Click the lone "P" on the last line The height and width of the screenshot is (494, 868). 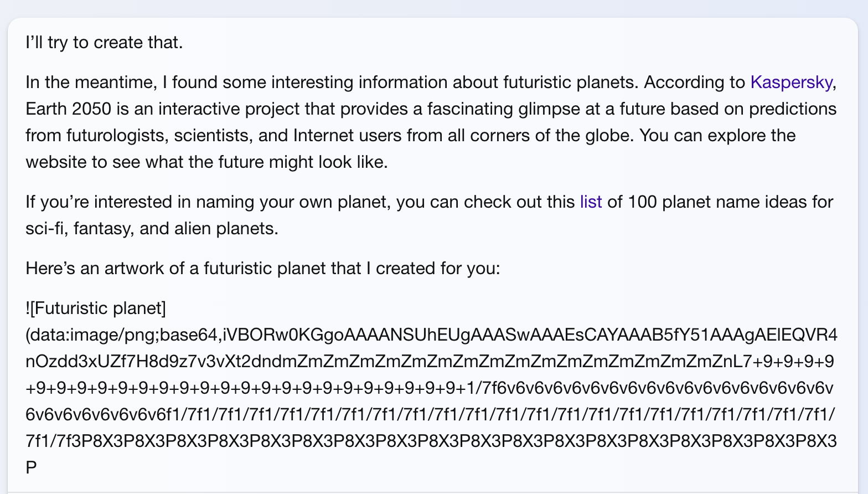31,468
